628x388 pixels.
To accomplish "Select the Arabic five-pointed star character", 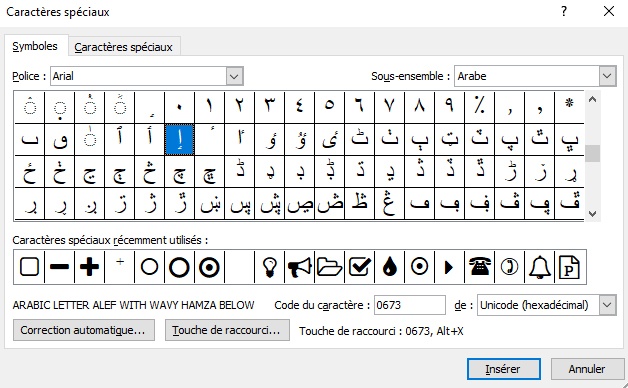I will pyautogui.click(x=569, y=107).
